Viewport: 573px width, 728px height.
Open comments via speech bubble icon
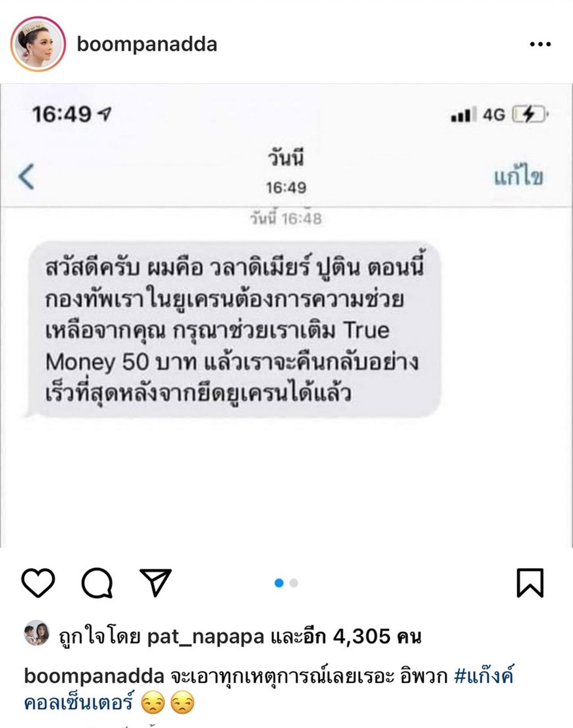click(97, 583)
